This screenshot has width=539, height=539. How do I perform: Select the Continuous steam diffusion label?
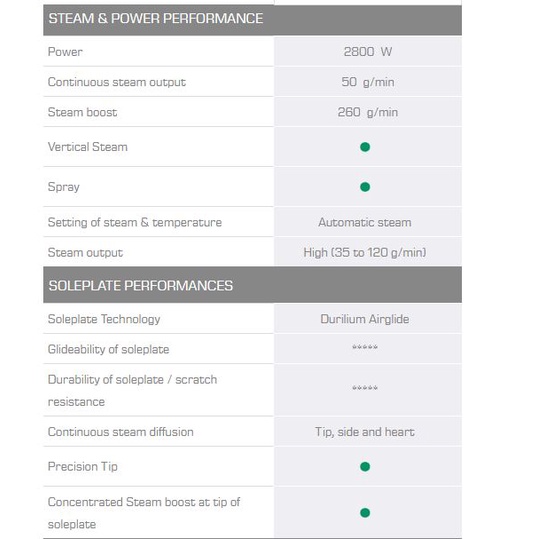tap(121, 432)
